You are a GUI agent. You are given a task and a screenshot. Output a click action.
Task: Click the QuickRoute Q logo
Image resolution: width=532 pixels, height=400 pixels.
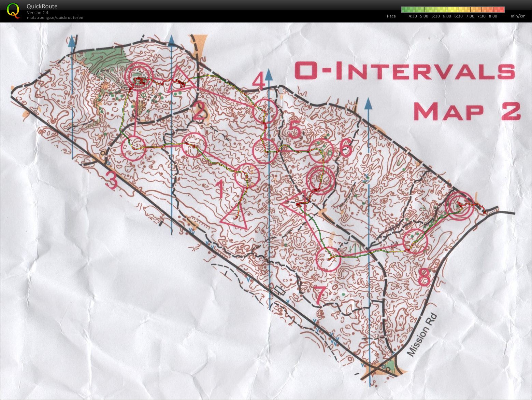(13, 10)
